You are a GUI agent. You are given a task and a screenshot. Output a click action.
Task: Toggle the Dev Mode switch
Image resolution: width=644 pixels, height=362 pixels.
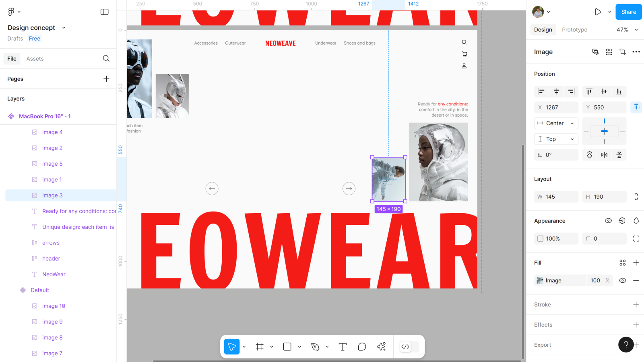[409, 347]
